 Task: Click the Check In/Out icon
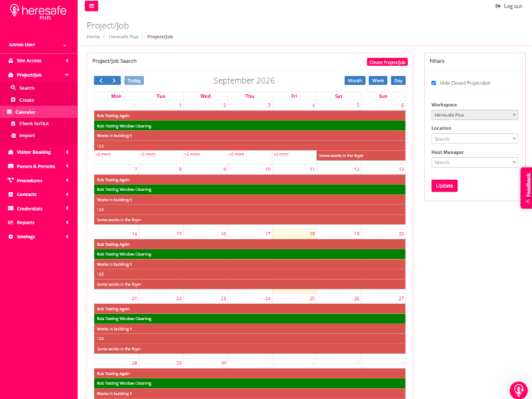pos(13,123)
